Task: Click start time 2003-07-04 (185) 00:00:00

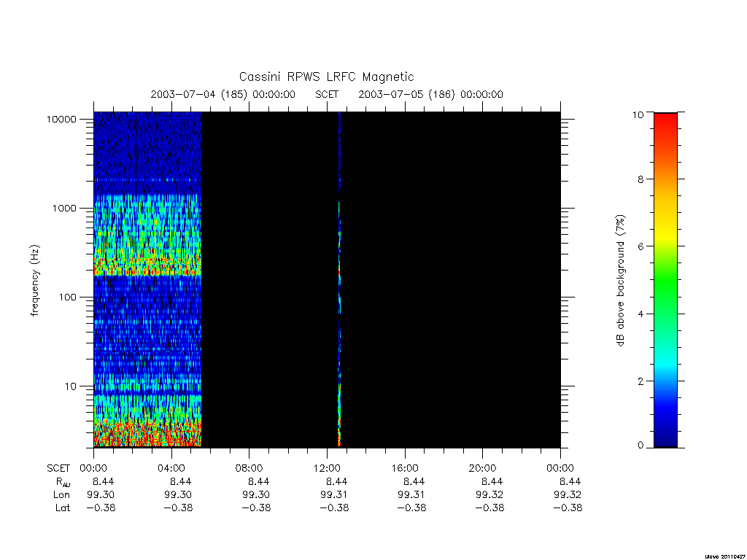Action: (x=223, y=94)
